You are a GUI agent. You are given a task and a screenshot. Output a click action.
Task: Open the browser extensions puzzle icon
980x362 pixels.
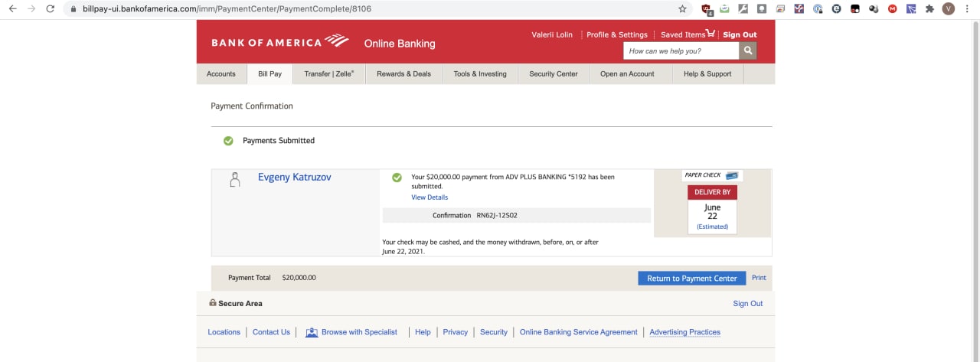point(929,9)
